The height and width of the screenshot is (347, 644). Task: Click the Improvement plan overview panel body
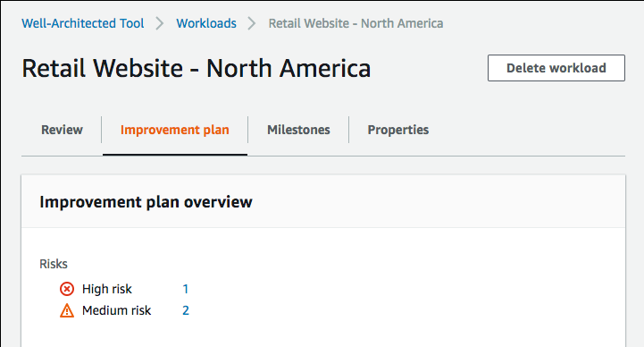click(323, 287)
